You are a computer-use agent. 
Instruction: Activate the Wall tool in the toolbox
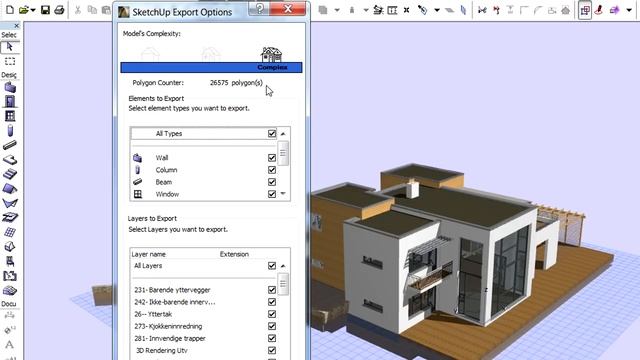[10, 87]
